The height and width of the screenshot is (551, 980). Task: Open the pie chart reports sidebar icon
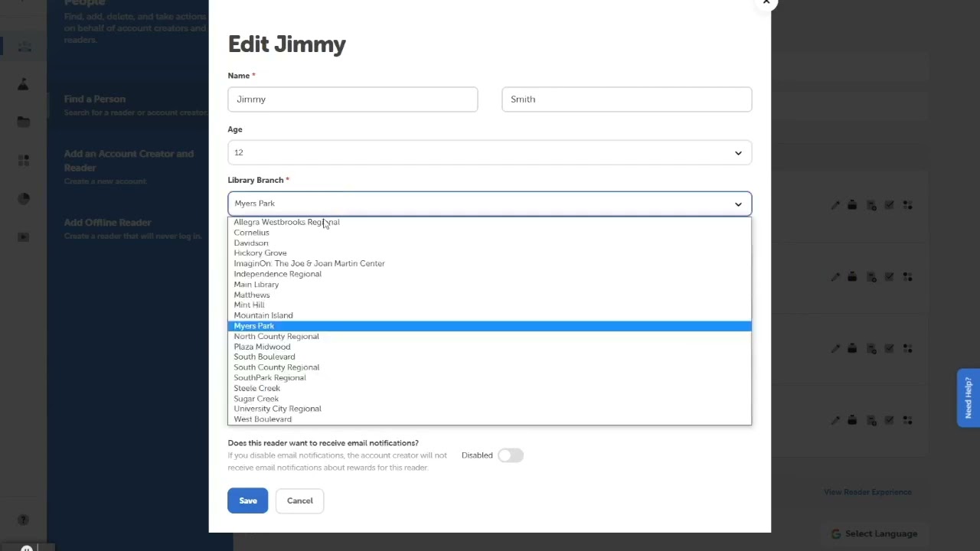[24, 199]
